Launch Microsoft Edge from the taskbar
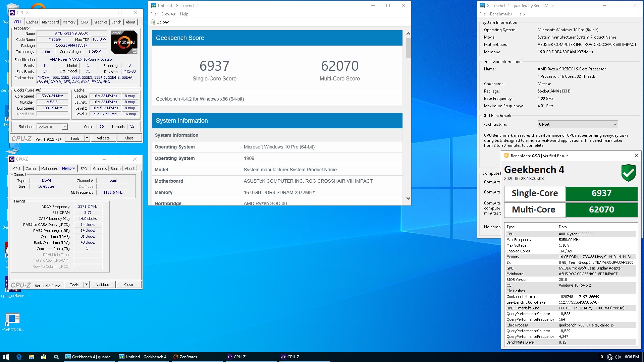The height and width of the screenshot is (362, 644). coord(19,357)
